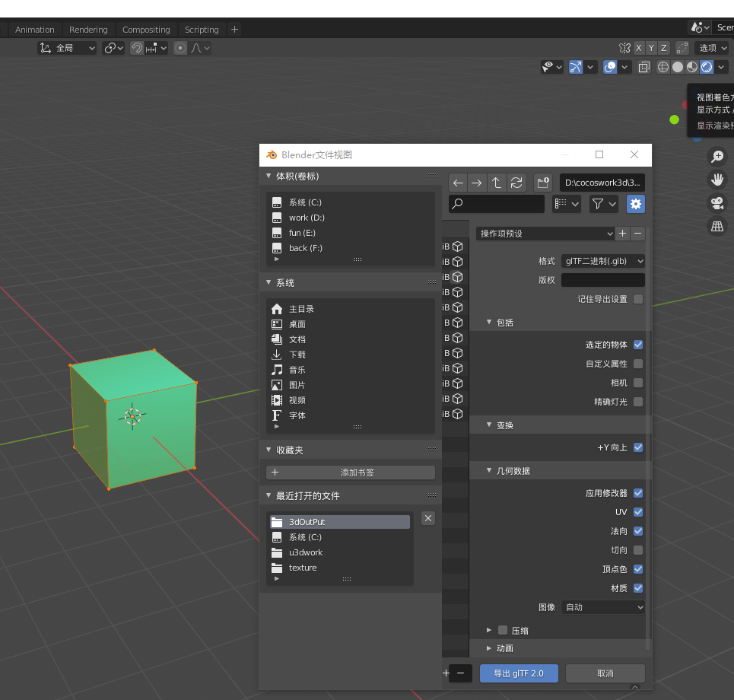
Task: Open the file filter settings
Action: 603,204
